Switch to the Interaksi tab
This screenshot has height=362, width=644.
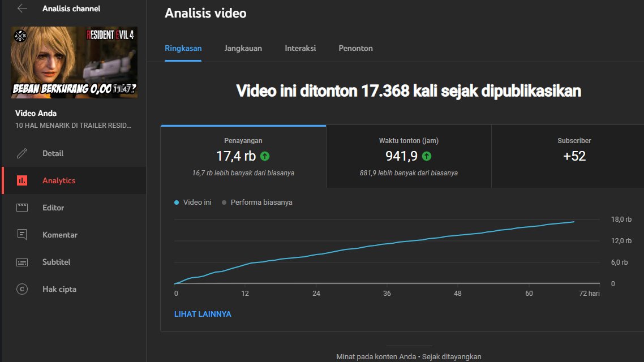coord(300,48)
